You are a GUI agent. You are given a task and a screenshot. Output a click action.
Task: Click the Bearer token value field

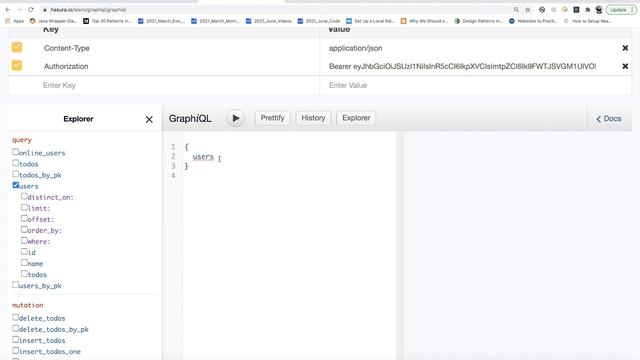click(x=462, y=66)
